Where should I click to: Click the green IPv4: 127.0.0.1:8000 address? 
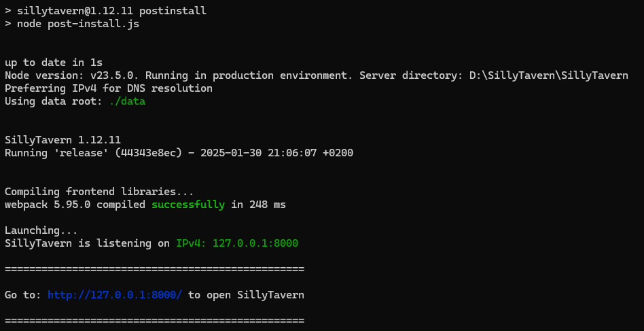(x=237, y=243)
